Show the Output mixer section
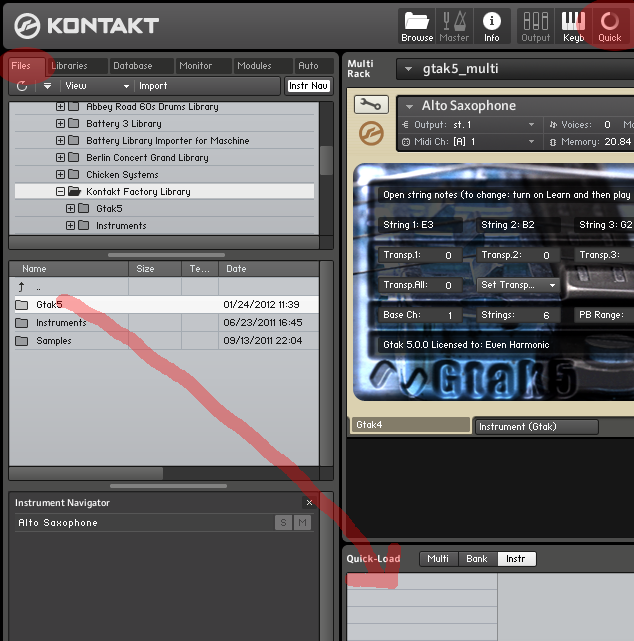The height and width of the screenshot is (641, 634). click(536, 25)
